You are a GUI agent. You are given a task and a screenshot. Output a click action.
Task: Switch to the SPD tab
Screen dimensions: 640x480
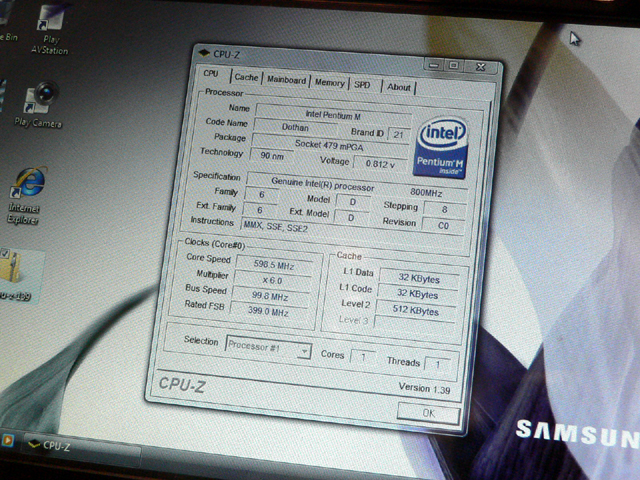point(362,85)
